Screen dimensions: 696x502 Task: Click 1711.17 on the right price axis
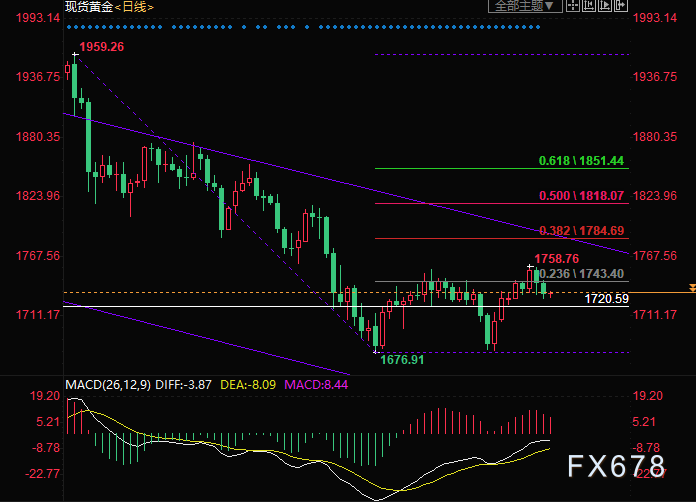[x=655, y=315]
